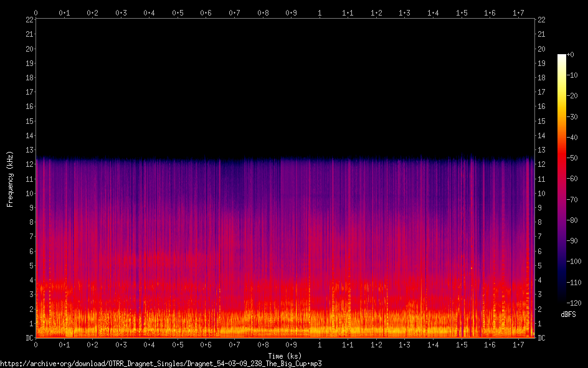Click the "Frequency (kHz)" axis label

[x=10, y=179]
